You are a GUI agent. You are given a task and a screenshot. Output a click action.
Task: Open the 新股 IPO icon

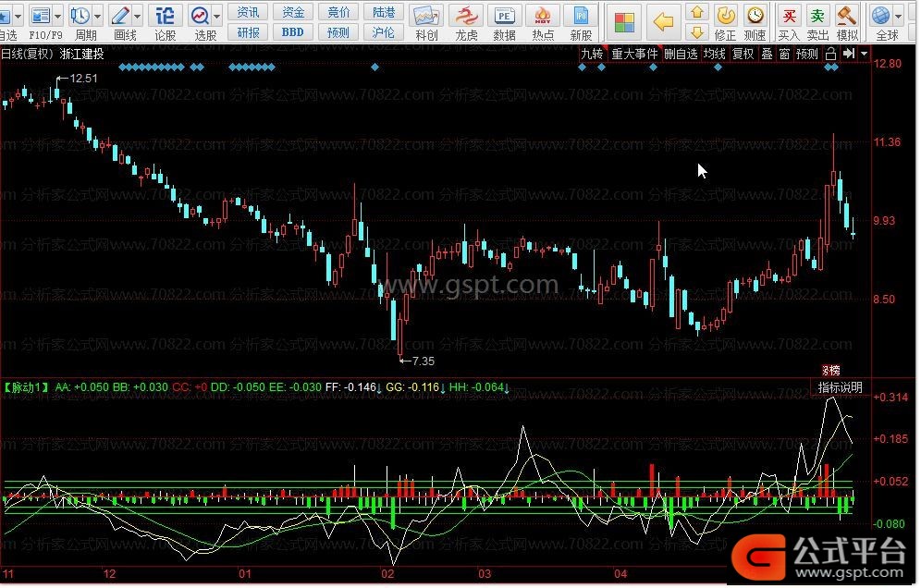click(x=581, y=17)
